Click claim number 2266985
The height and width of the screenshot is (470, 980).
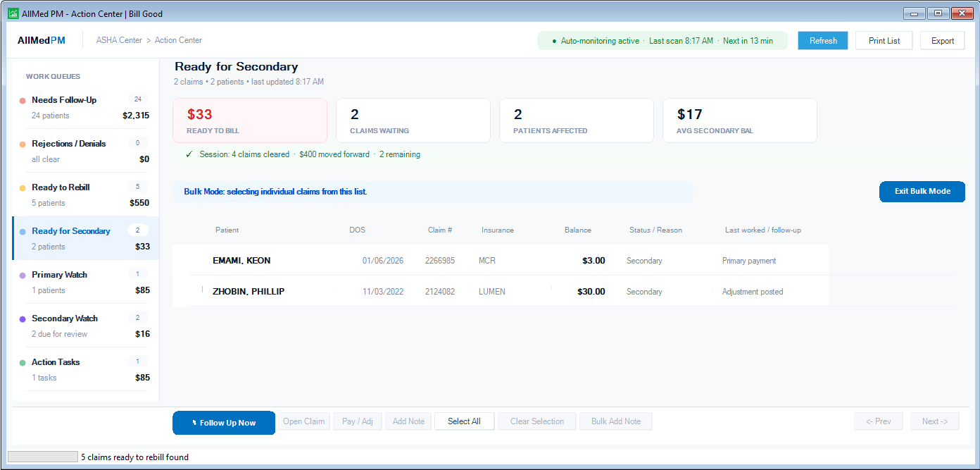pyautogui.click(x=440, y=261)
